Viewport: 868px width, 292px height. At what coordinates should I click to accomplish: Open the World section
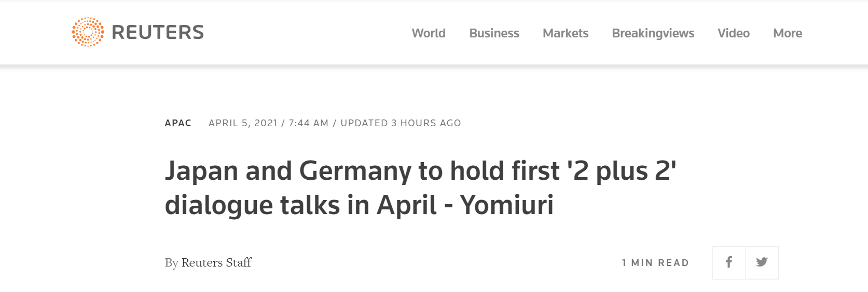click(429, 33)
